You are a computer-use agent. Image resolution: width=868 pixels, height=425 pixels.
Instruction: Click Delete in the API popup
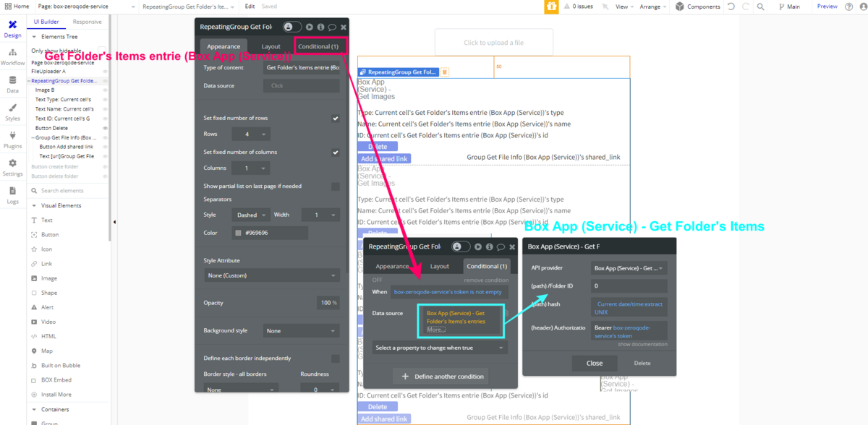tap(642, 364)
